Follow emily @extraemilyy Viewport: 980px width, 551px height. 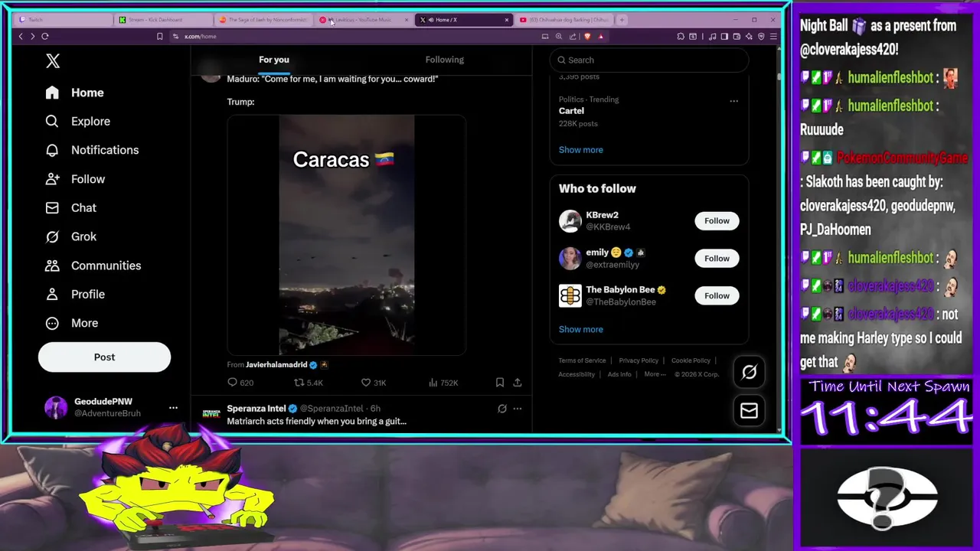[717, 259]
